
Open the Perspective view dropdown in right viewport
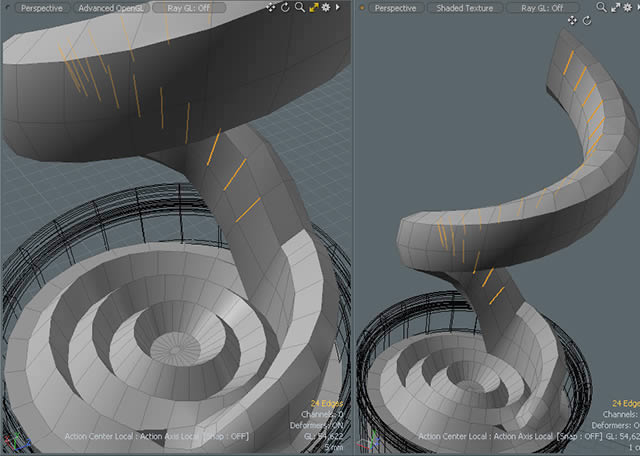click(394, 7)
